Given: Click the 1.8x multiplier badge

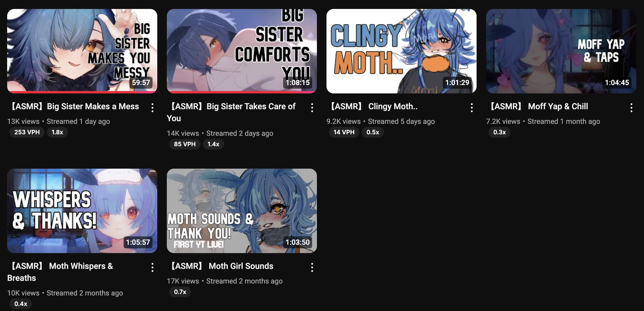Looking at the screenshot, I should (57, 132).
